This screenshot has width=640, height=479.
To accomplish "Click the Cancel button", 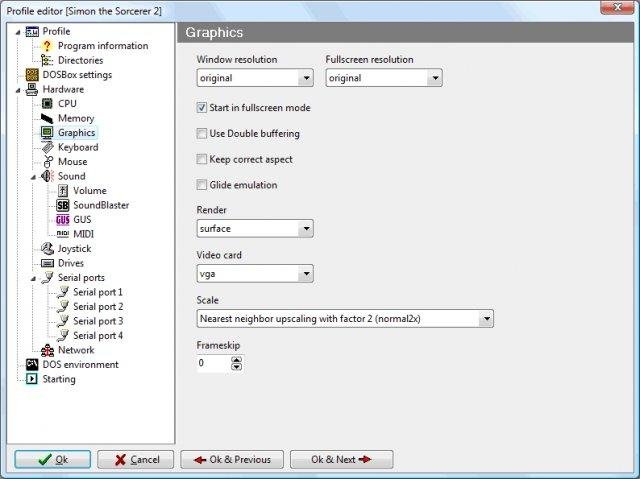I will pyautogui.click(x=136, y=459).
